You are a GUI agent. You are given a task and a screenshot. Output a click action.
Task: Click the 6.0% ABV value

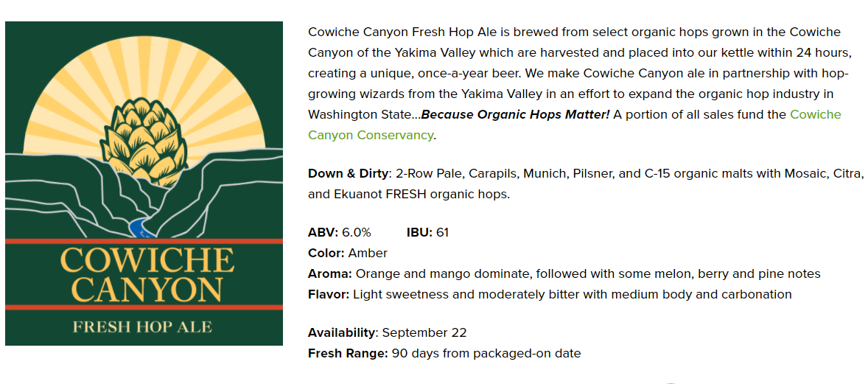[x=357, y=232]
